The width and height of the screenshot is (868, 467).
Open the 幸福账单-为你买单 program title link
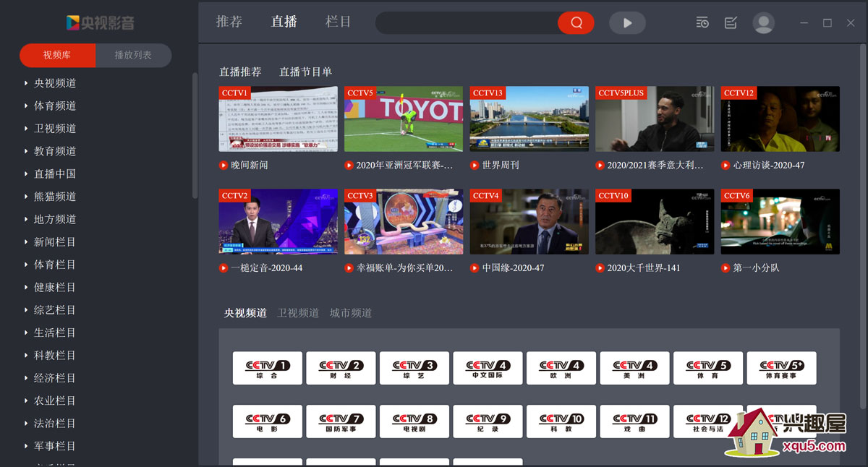coord(404,267)
